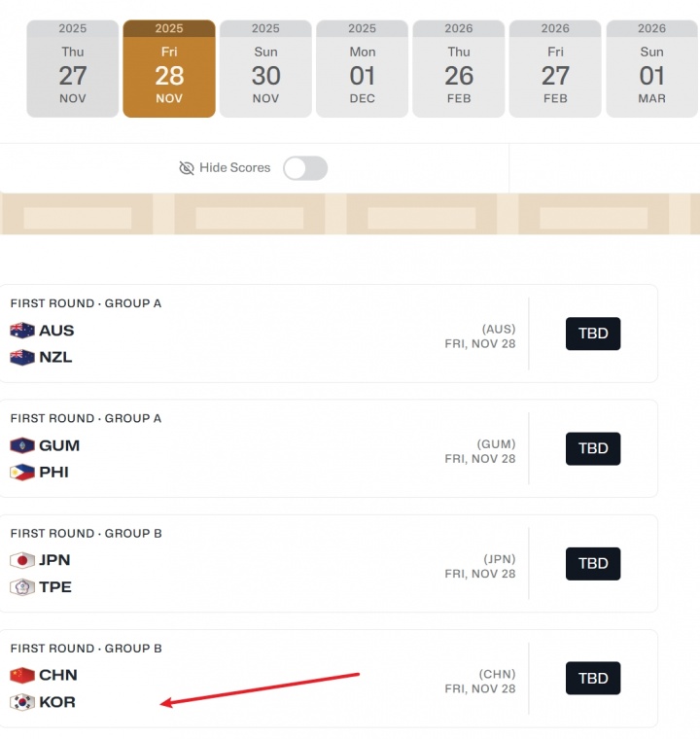Open the KOR team link

point(56,702)
